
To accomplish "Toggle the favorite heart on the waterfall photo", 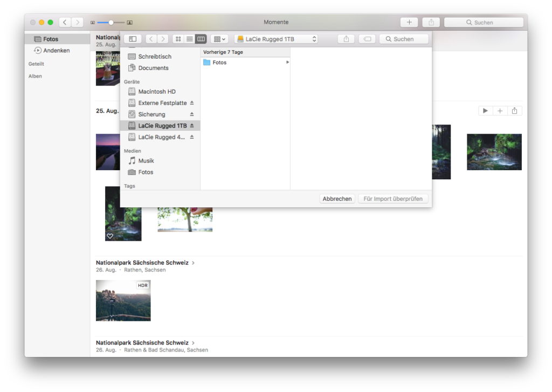I will 110,236.
